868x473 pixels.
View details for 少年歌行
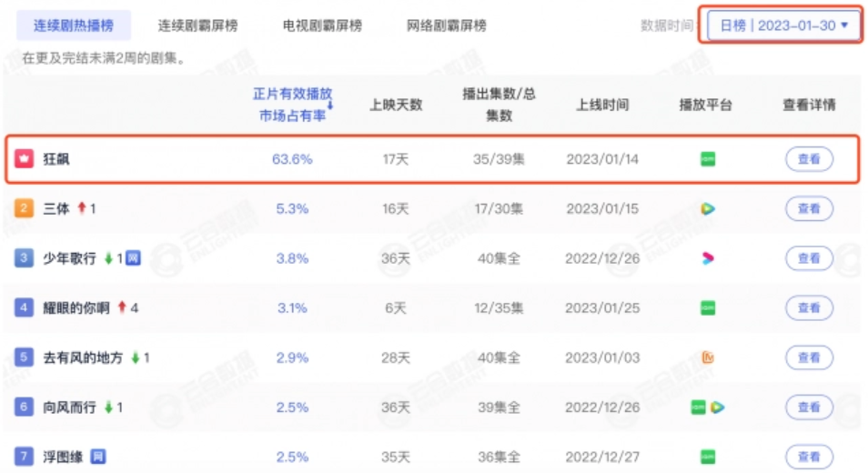click(809, 258)
